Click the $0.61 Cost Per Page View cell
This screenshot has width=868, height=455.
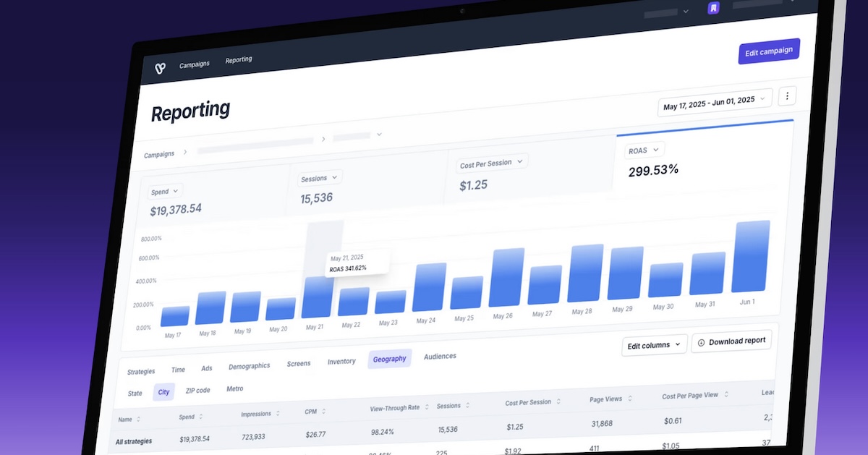(673, 420)
